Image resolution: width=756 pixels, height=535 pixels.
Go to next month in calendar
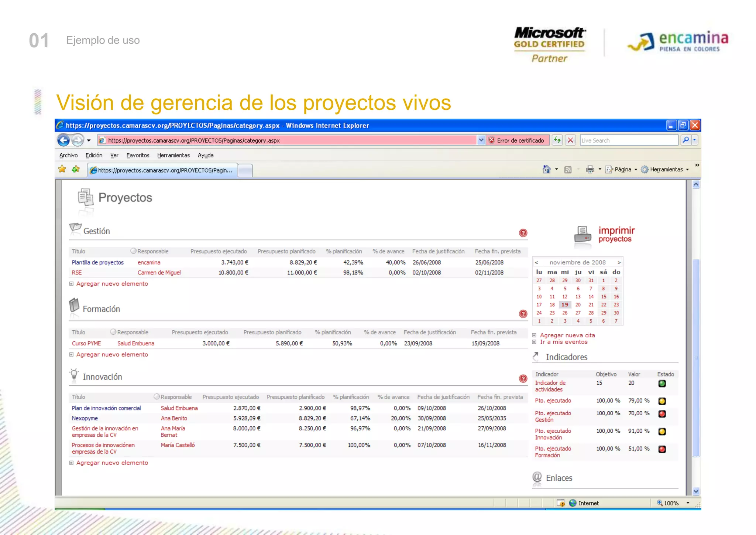click(619, 262)
